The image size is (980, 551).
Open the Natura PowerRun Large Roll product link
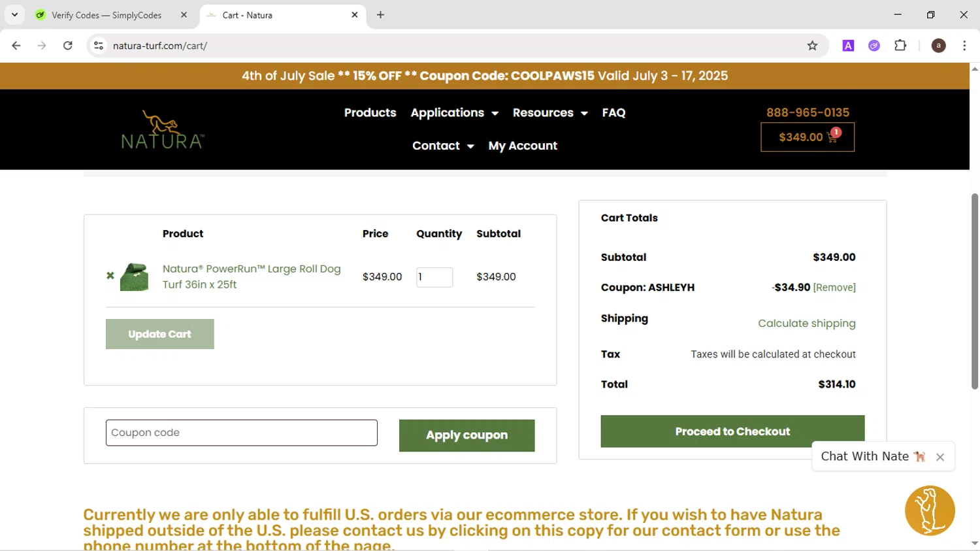pyautogui.click(x=252, y=276)
